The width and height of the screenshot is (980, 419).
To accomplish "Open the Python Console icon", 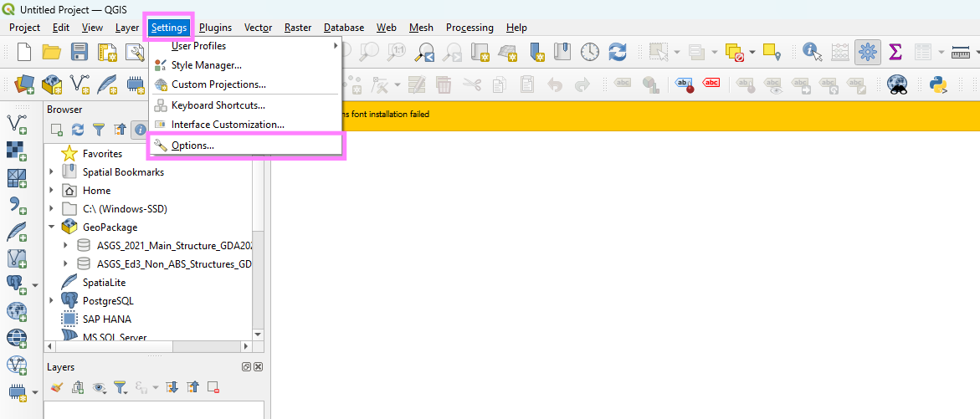I will pos(938,84).
